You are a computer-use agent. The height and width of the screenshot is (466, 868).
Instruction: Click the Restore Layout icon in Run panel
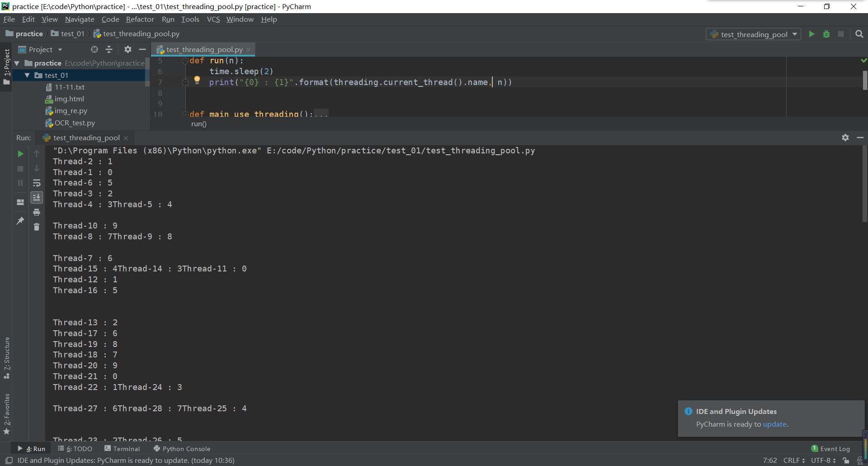pyautogui.click(x=20, y=202)
